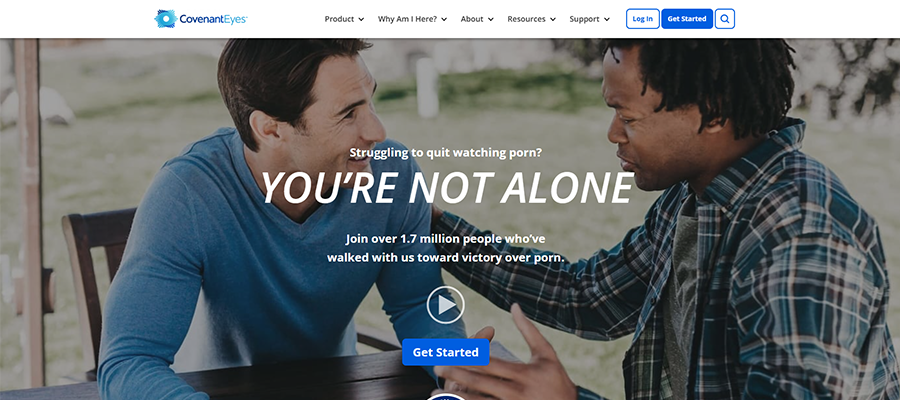Click the Covenant Eyes swirl logo icon
900x400 pixels.
(166, 19)
